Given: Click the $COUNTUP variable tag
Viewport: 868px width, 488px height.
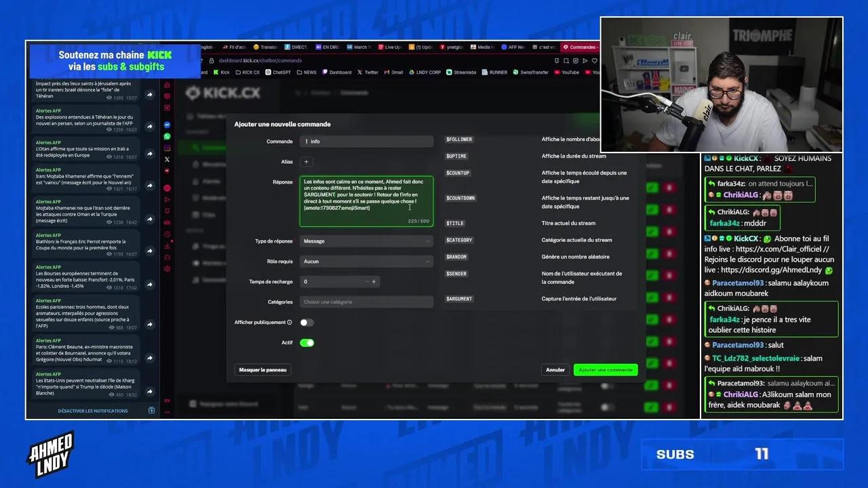Looking at the screenshot, I should [458, 174].
